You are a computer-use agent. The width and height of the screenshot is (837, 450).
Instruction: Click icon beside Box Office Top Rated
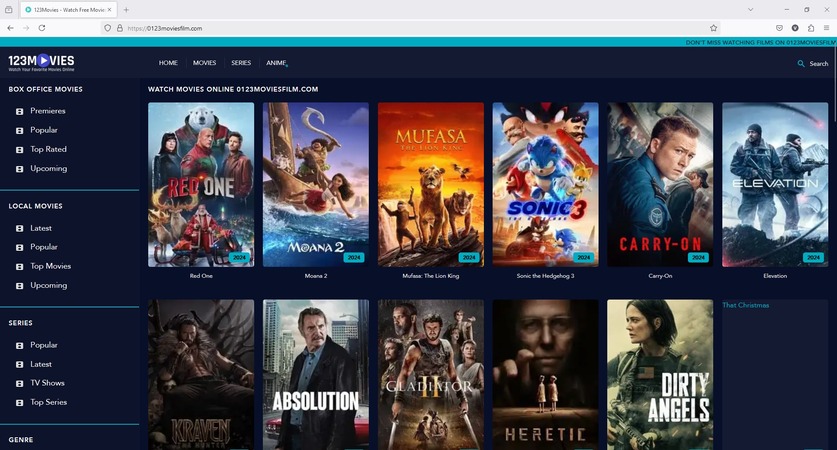pos(20,149)
